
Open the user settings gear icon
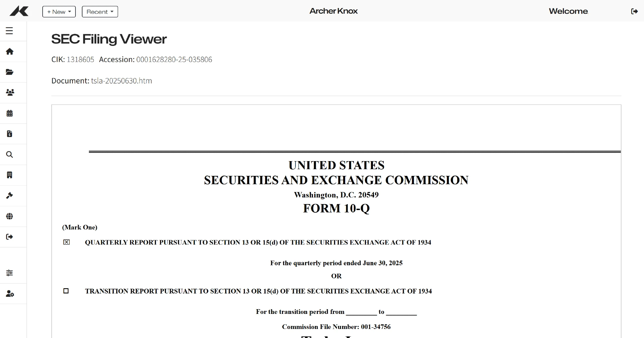(x=10, y=294)
